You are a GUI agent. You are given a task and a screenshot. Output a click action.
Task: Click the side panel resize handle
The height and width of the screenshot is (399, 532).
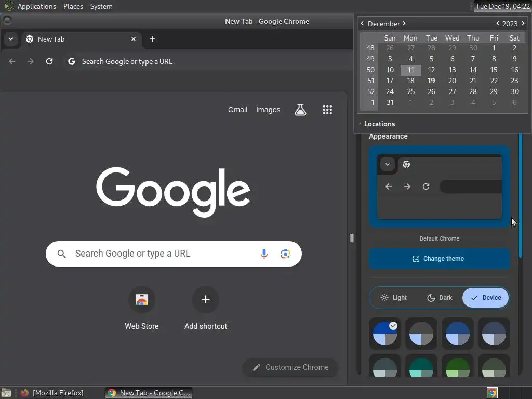352,238
